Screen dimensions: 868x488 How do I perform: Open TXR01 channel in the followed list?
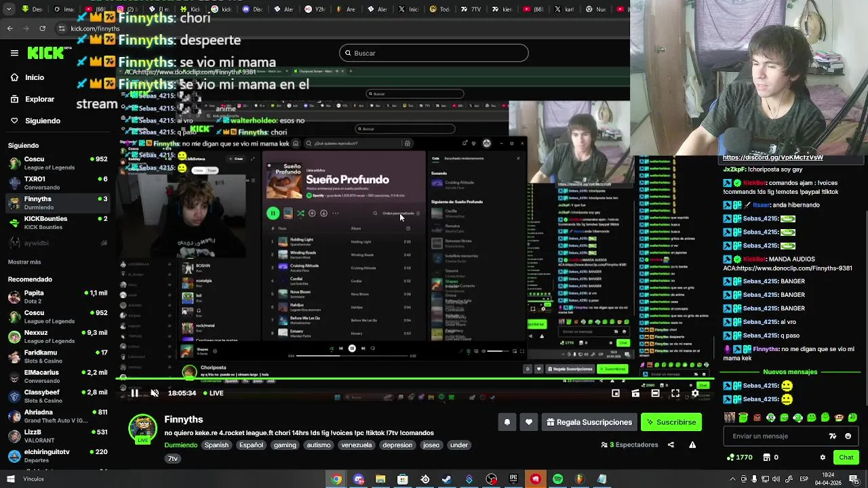pyautogui.click(x=58, y=183)
